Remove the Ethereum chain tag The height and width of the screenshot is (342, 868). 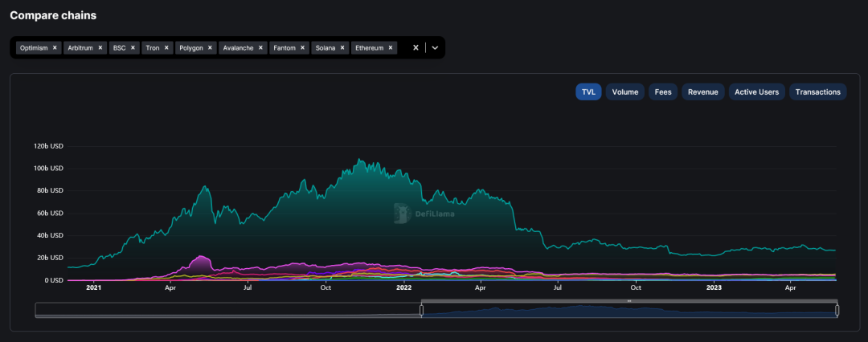click(x=391, y=48)
